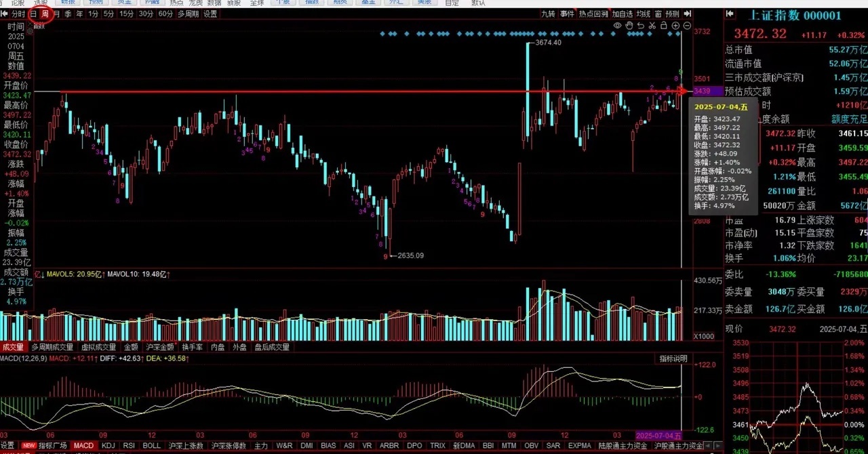The width and height of the screenshot is (868, 454).
Task: Zoom in with the plus circle icon
Action: (x=675, y=26)
